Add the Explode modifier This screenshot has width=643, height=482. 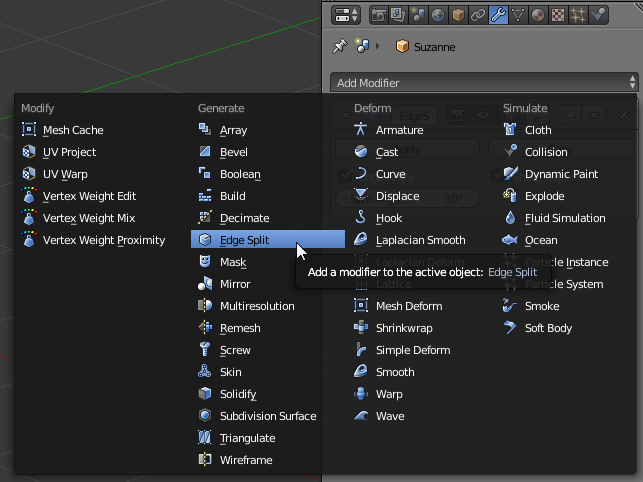click(x=566, y=196)
